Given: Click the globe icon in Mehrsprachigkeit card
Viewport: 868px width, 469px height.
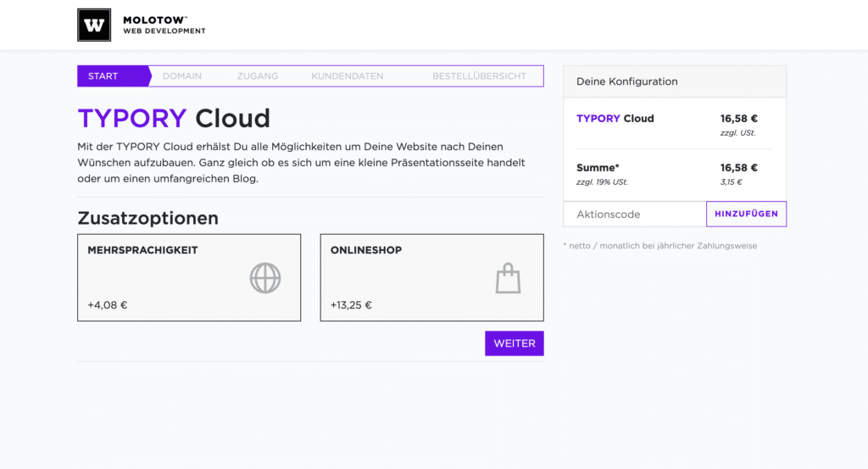Looking at the screenshot, I should coord(265,278).
